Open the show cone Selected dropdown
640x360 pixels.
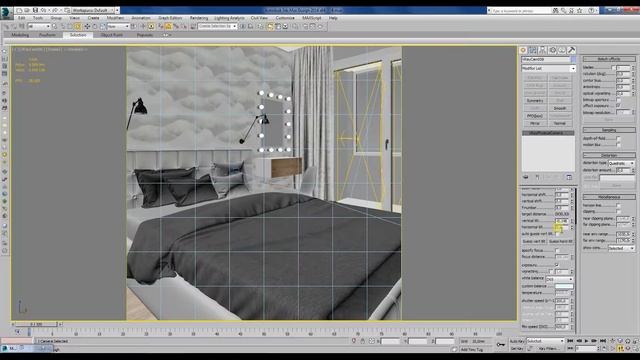[621, 248]
